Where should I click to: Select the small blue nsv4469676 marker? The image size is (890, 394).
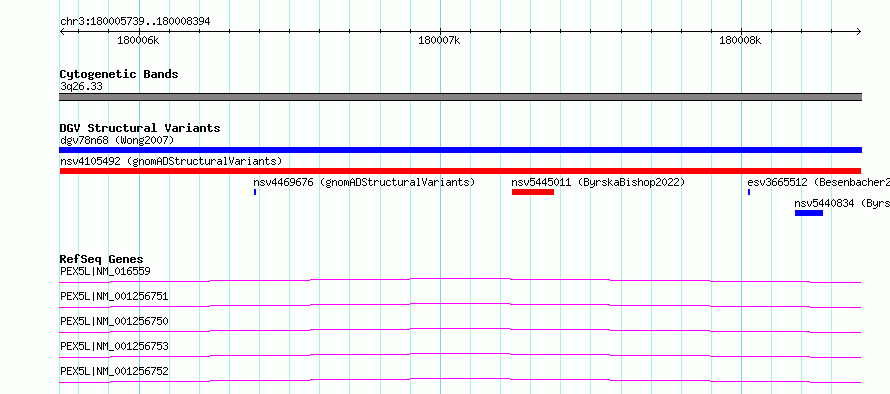[x=255, y=192]
